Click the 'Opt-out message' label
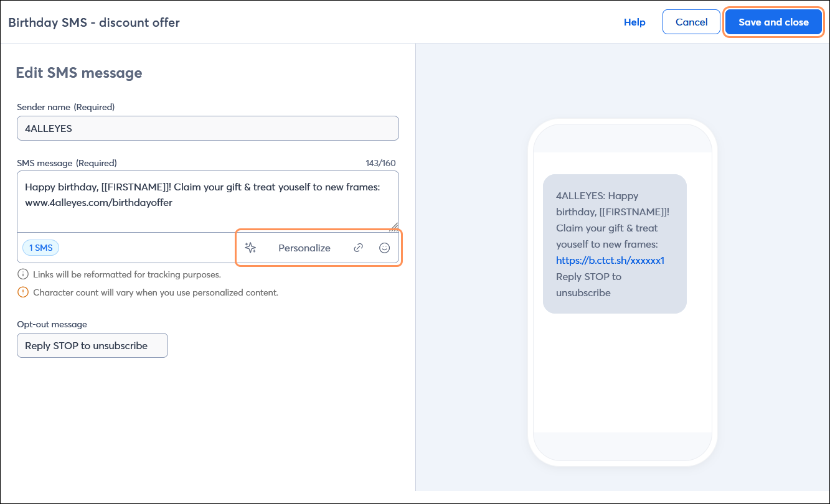The image size is (830, 504). (x=52, y=324)
